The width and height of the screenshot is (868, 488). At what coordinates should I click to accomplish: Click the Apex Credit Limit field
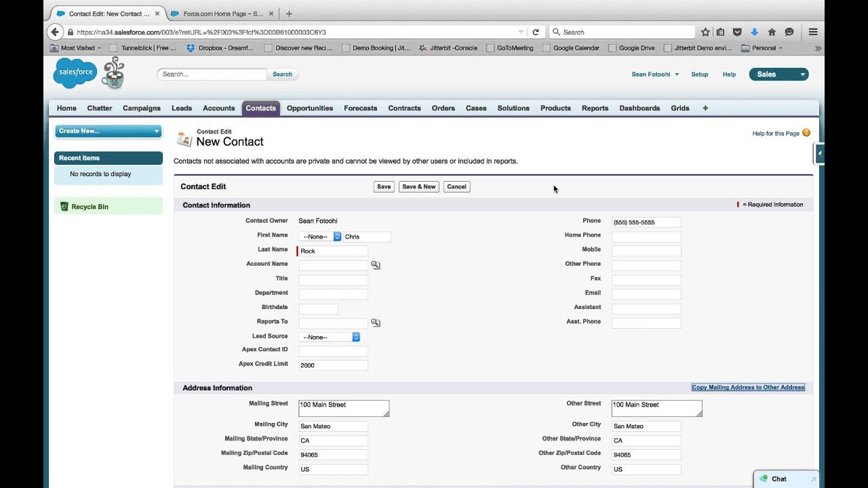pyautogui.click(x=333, y=365)
